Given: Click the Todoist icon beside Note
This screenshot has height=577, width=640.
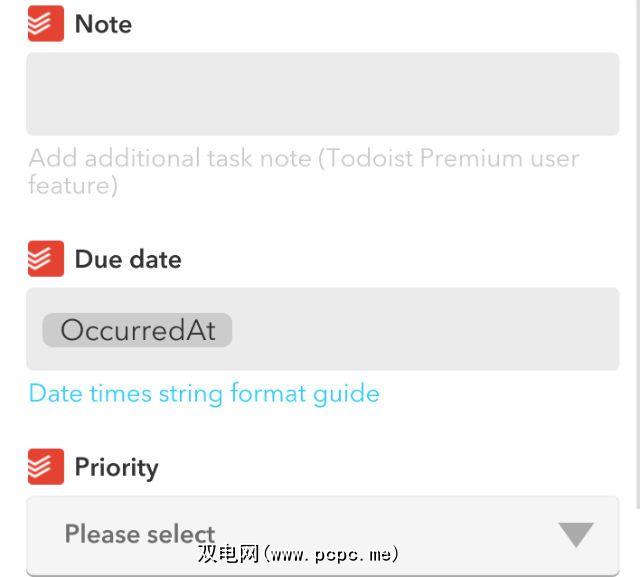Looking at the screenshot, I should (45, 24).
